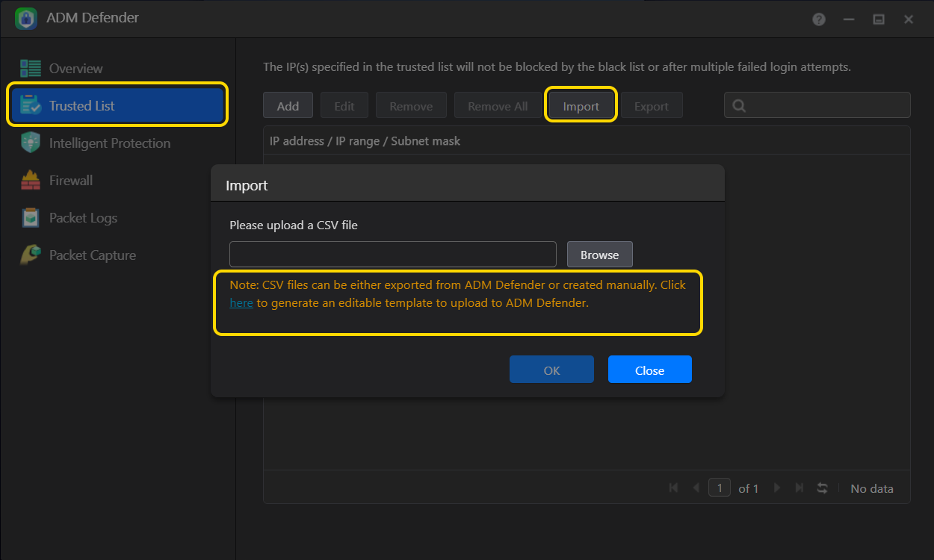Confirm import with OK button
934x560 pixels.
(551, 370)
